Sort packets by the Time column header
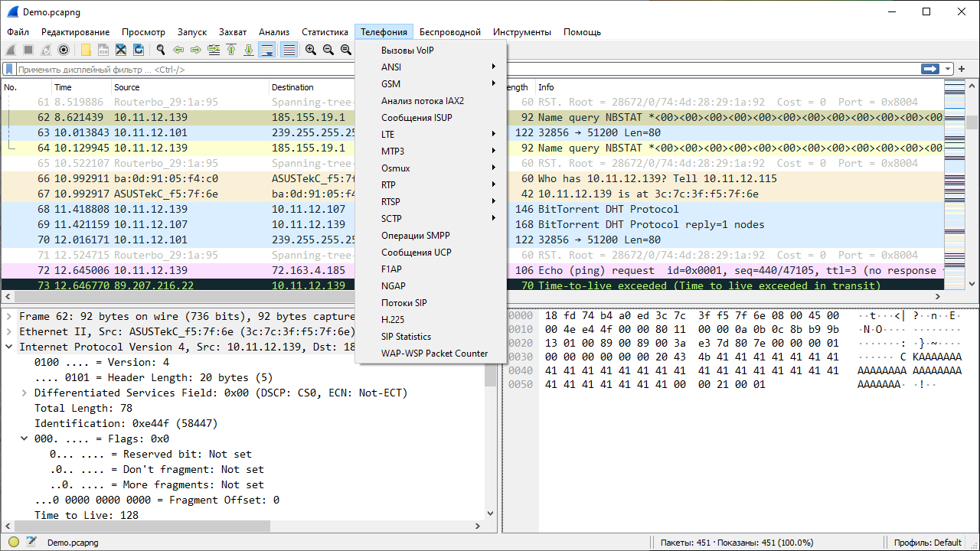980x551 pixels. pyautogui.click(x=81, y=87)
